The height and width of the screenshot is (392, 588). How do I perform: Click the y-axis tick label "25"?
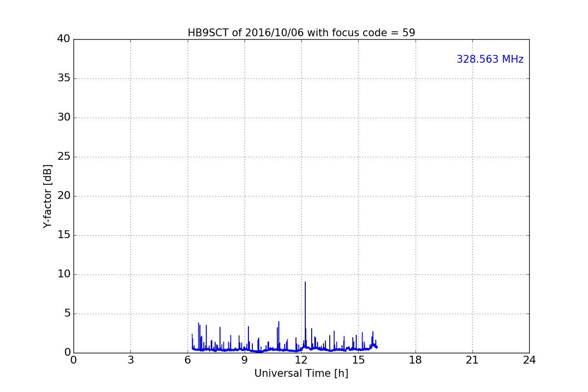(x=64, y=156)
